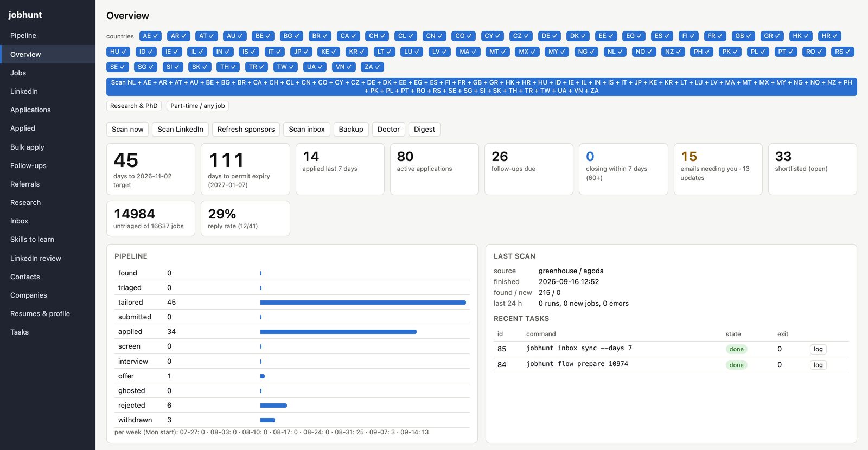Click the tailored pipeline progress bar
The height and width of the screenshot is (450, 868).
363,303
